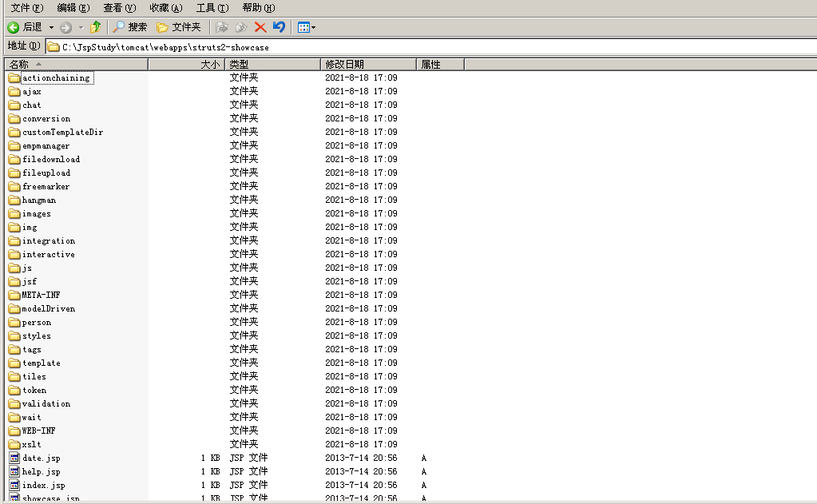Click the token folder name
Screen dimensions: 817x504
[34, 391]
